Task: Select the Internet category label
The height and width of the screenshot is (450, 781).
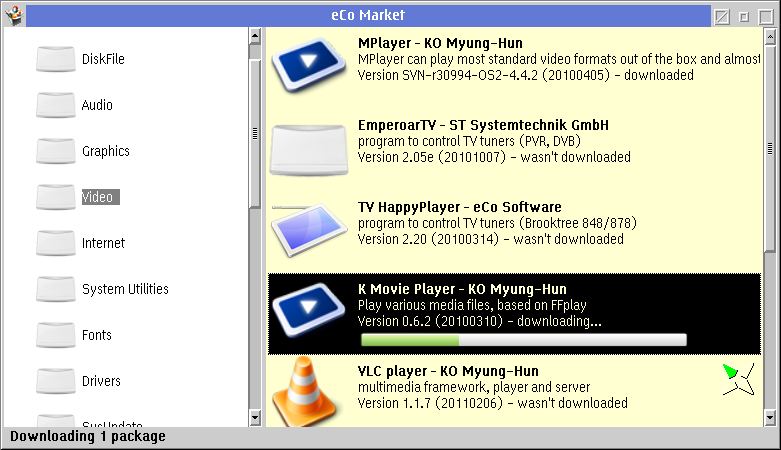Action: click(103, 243)
